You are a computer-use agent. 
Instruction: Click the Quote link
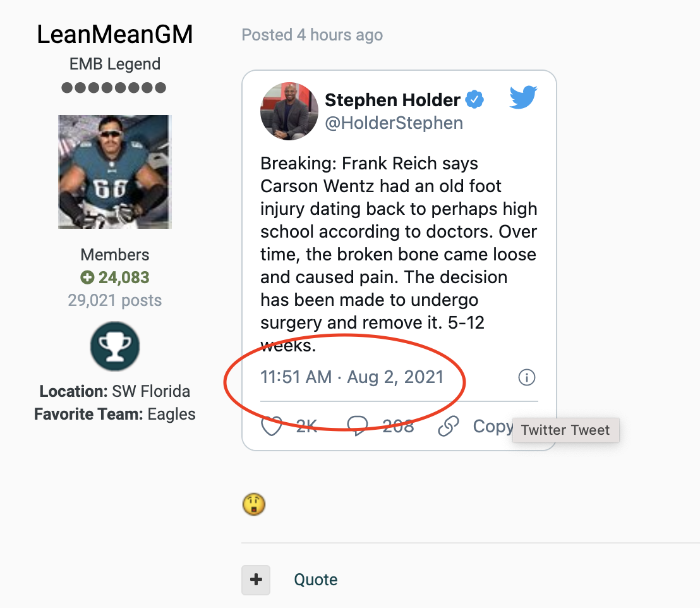click(316, 580)
